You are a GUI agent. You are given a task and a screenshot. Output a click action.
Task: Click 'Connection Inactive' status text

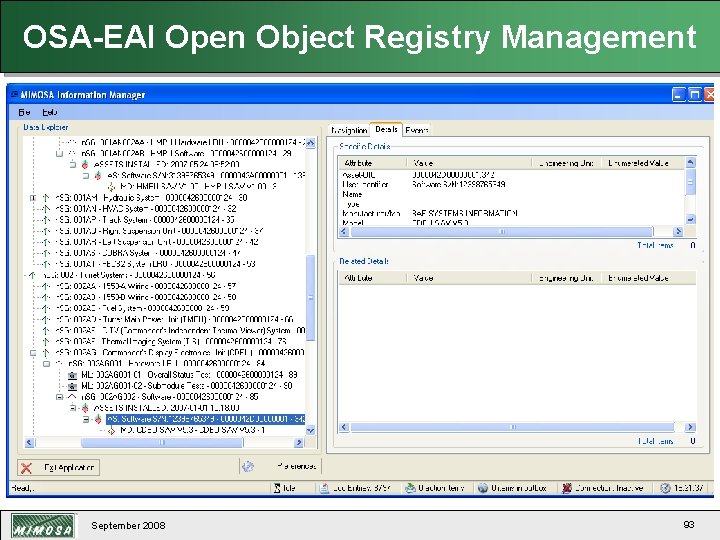click(x=609, y=488)
